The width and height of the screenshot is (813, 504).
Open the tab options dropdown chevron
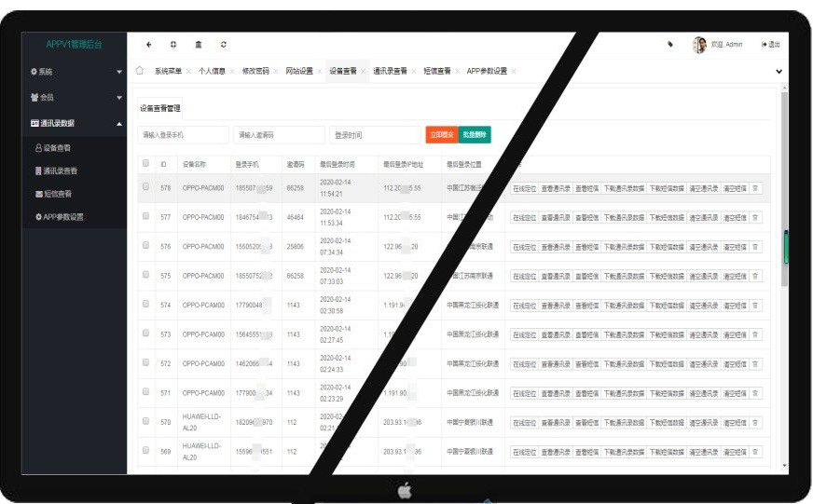coord(779,72)
